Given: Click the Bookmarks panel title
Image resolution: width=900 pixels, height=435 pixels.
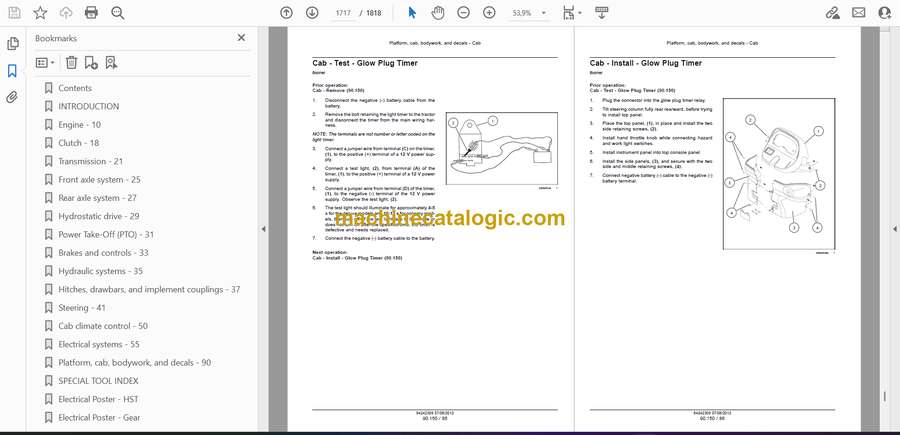Looking at the screenshot, I should coord(56,38).
